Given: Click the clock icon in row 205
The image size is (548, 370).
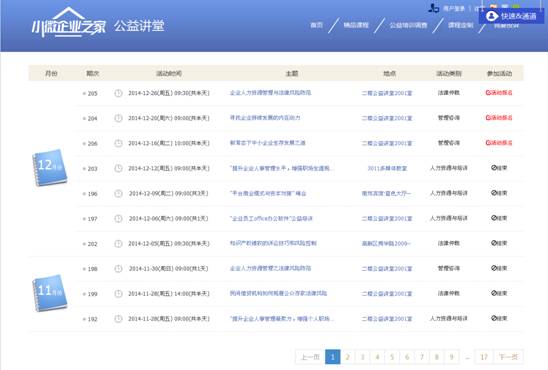Looking at the screenshot, I should click(x=118, y=93).
